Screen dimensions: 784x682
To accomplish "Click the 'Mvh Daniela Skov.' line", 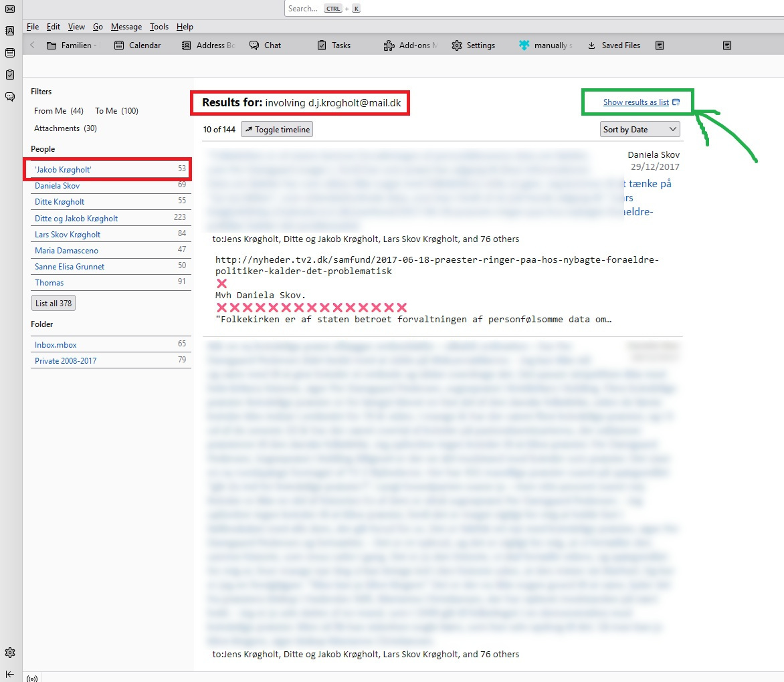I will pyautogui.click(x=260, y=296).
